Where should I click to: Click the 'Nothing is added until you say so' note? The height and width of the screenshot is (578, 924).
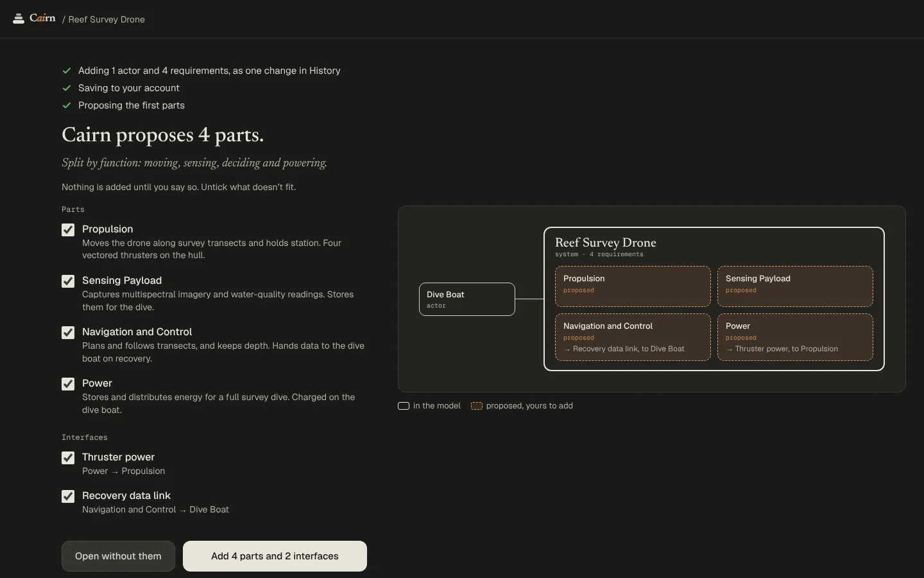coord(178,187)
